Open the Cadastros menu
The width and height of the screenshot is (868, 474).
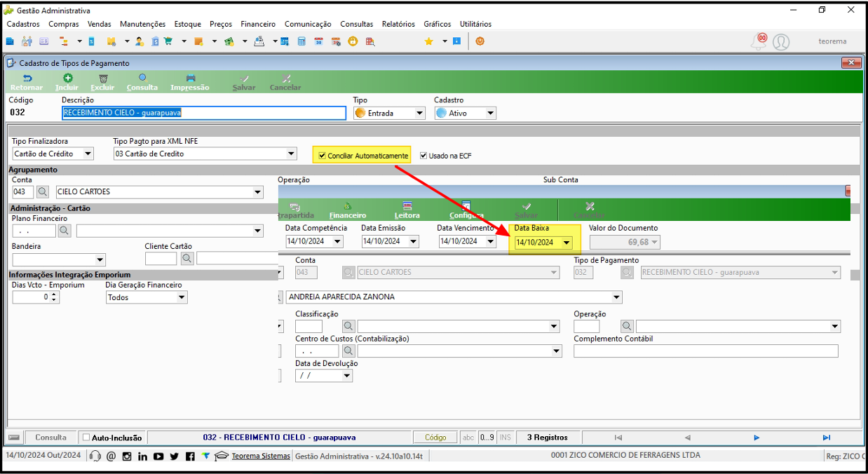click(x=23, y=24)
